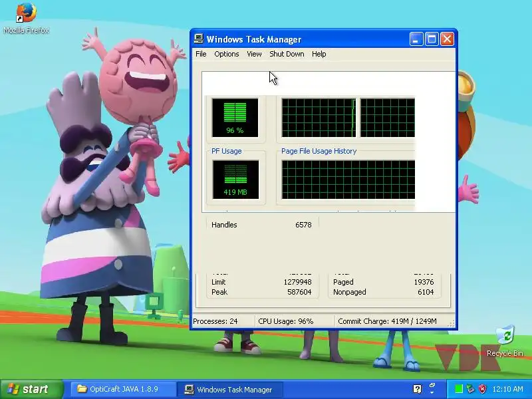Click the Handles value 6578
The height and width of the screenshot is (399, 532).
(303, 225)
